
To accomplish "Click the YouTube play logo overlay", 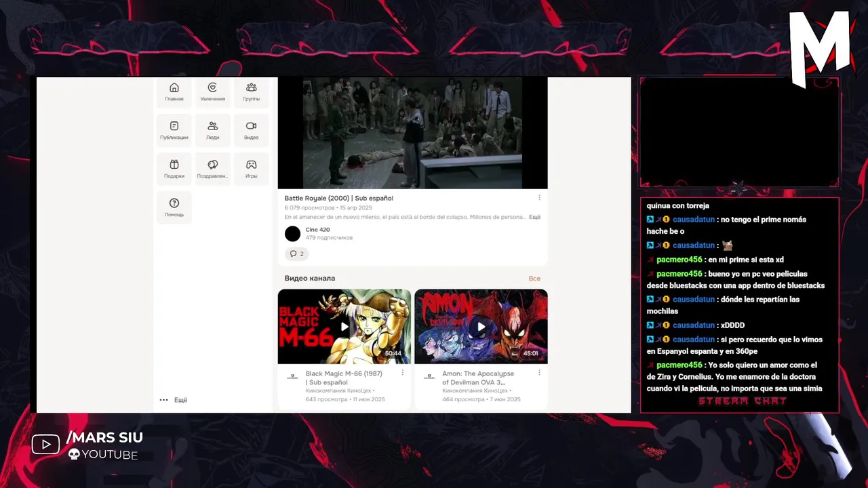I will (x=46, y=445).
